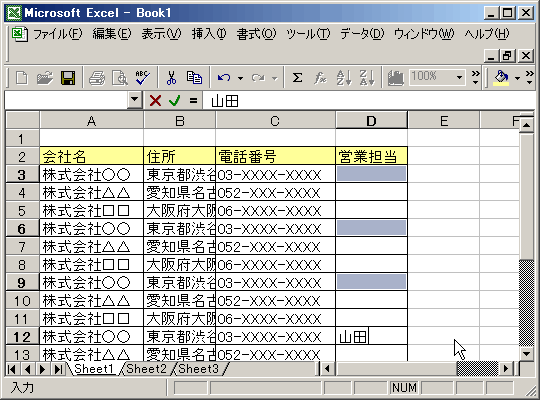The image size is (540, 400).
Task: Open the 書式(O) menu
Action: click(256, 34)
